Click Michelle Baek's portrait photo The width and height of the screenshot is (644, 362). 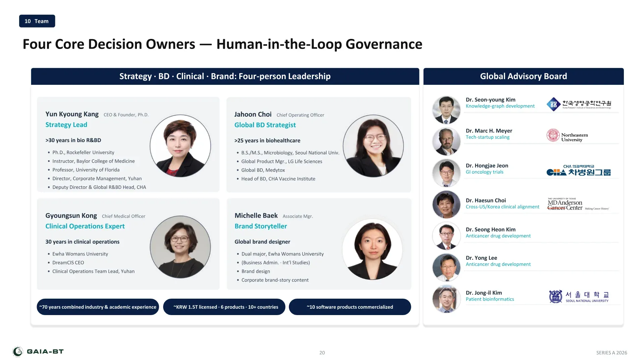pos(373,250)
